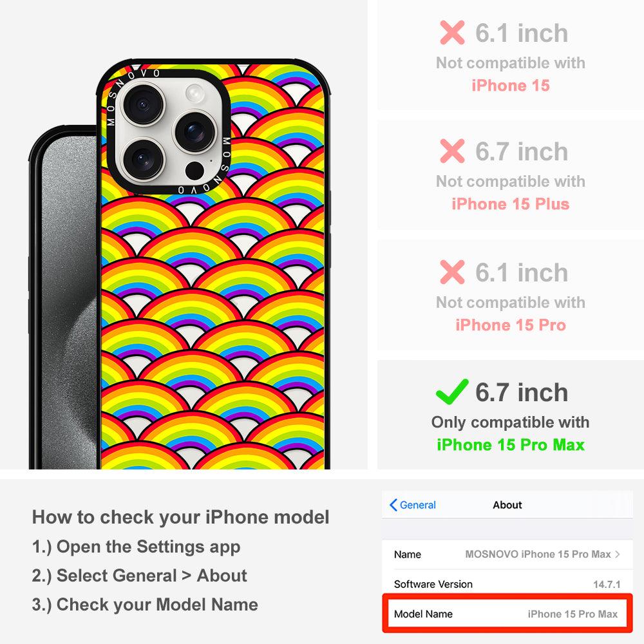Select the Model Name row

pyautogui.click(x=507, y=614)
